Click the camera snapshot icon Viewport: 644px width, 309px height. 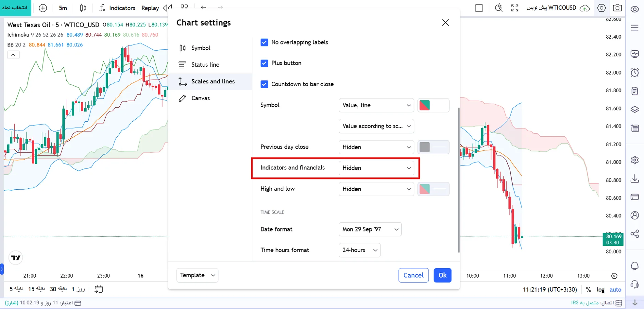[x=617, y=8]
